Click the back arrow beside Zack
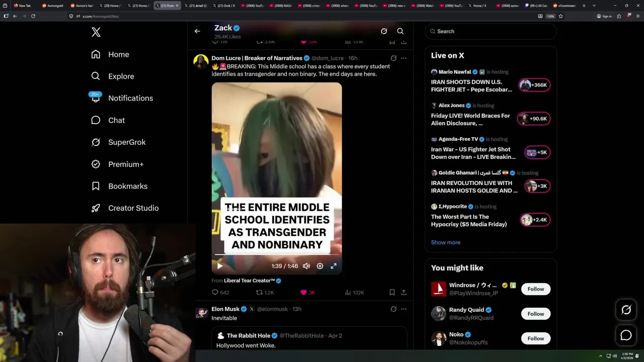Image resolution: width=644 pixels, height=362 pixels. (197, 31)
